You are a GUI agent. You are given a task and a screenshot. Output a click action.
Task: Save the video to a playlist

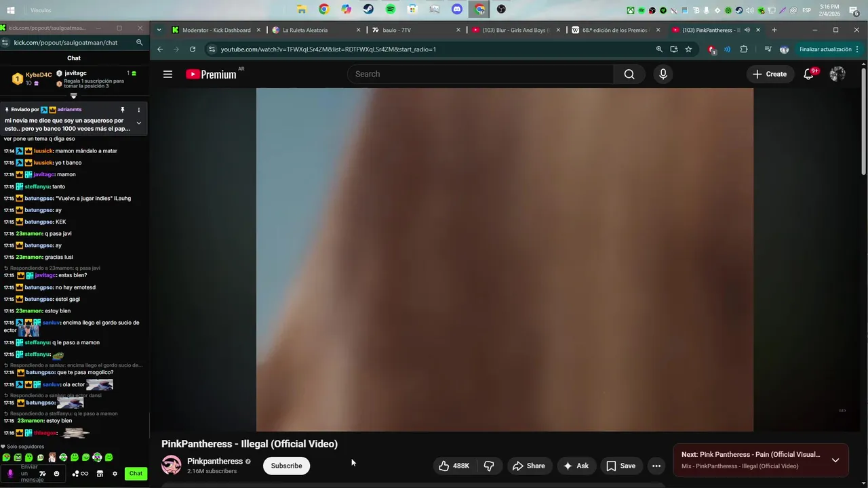point(621,466)
